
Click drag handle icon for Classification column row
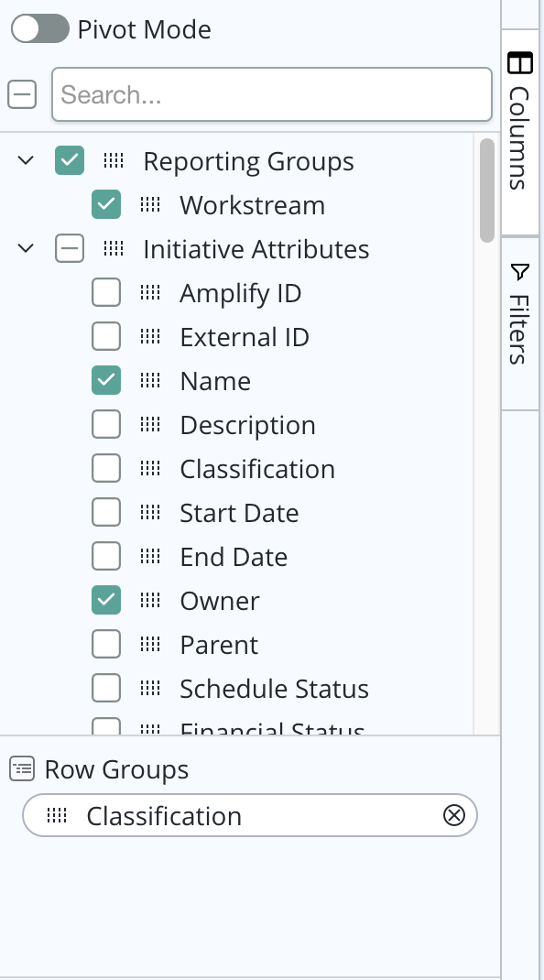pyautogui.click(x=150, y=469)
